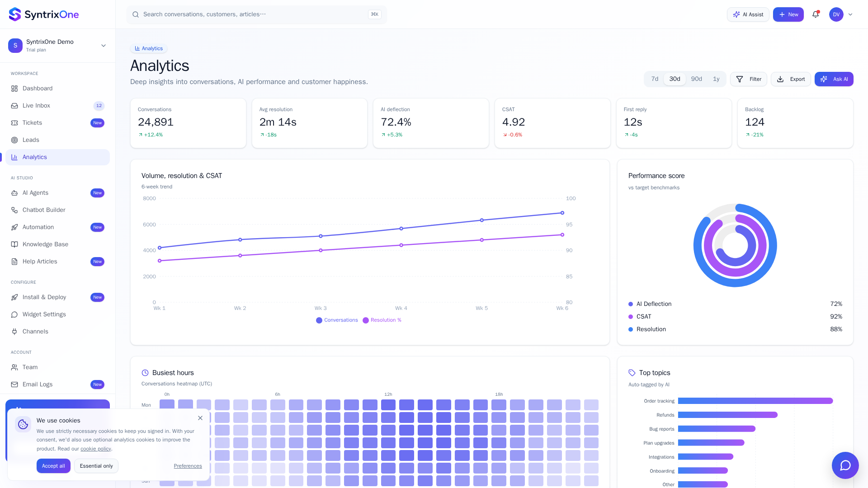Viewport: 868px width, 488px height.
Task: Accept all cookies
Action: point(53,466)
